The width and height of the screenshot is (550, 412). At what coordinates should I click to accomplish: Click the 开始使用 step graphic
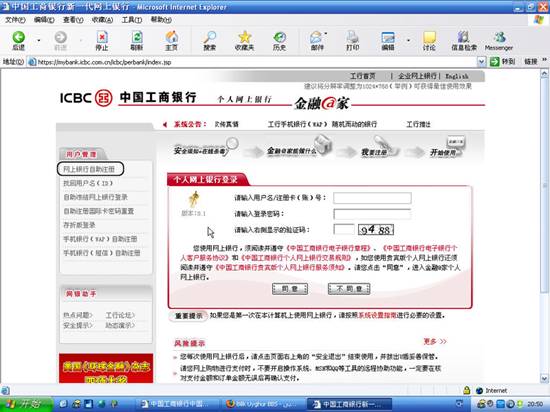point(447,147)
